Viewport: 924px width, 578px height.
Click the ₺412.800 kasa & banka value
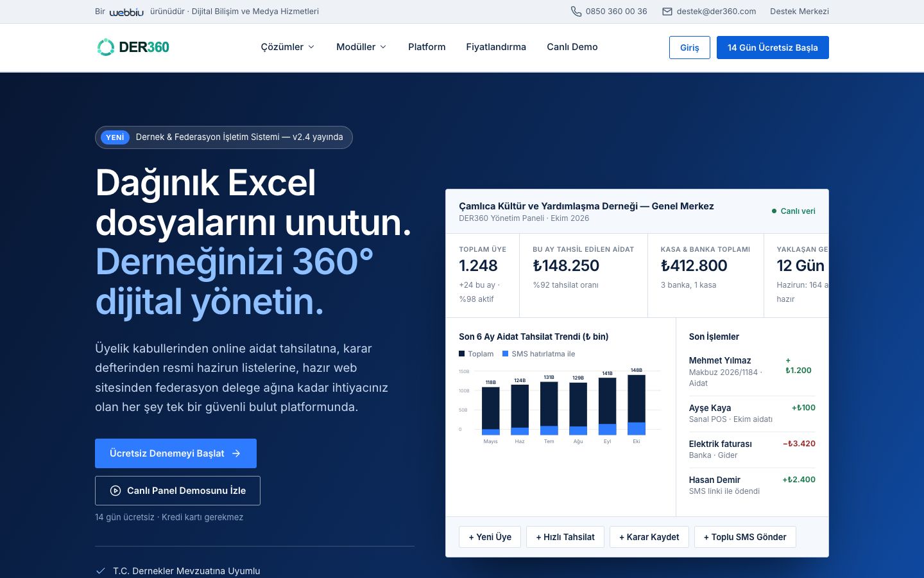pyautogui.click(x=694, y=266)
